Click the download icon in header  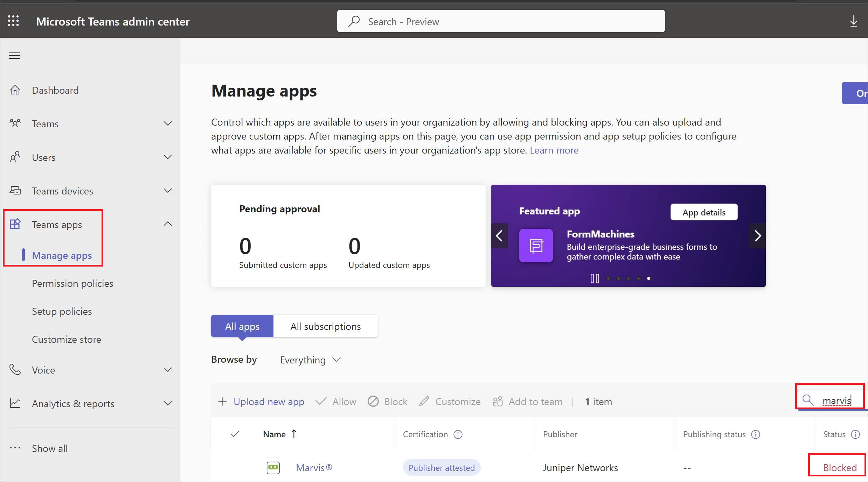854,21
